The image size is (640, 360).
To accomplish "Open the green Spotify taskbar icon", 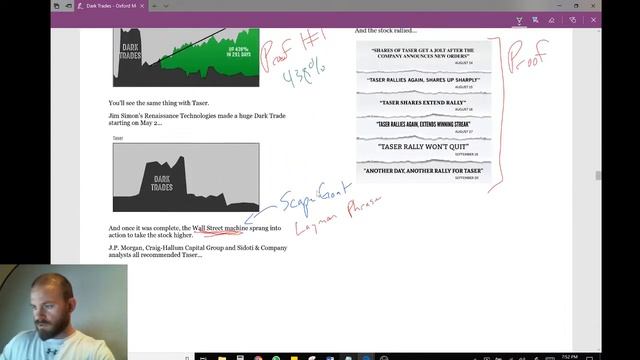I will [x=276, y=358].
